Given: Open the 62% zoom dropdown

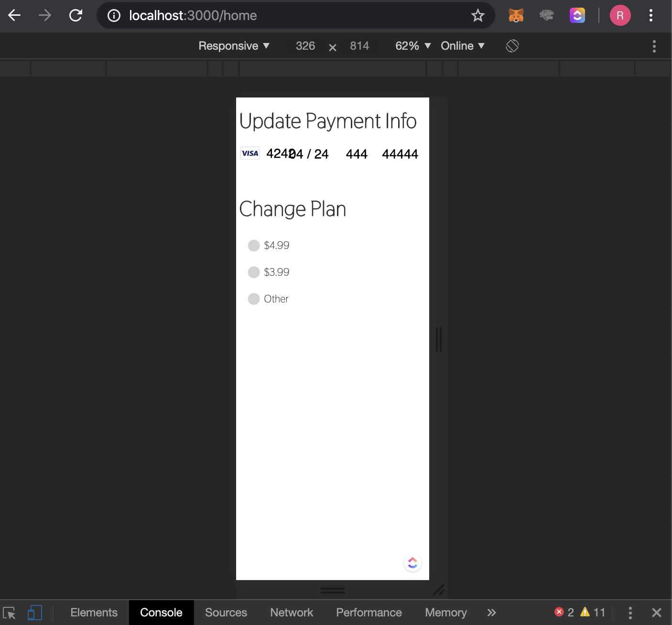Looking at the screenshot, I should [413, 46].
